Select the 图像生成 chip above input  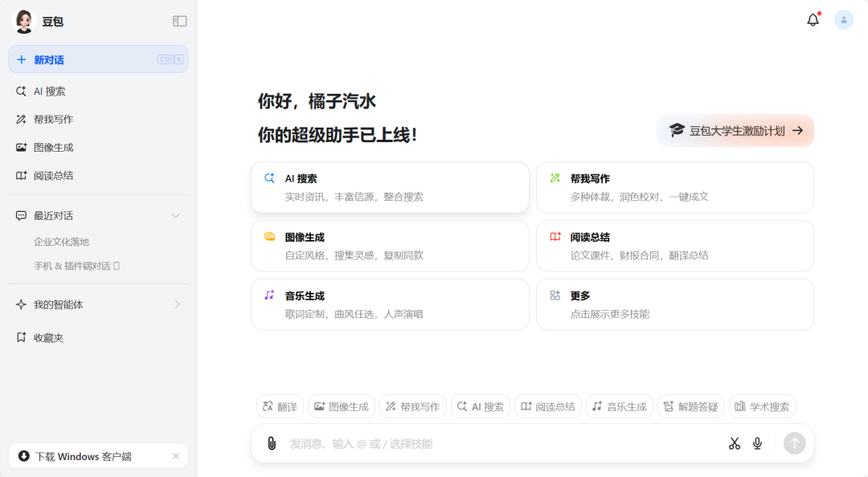342,406
